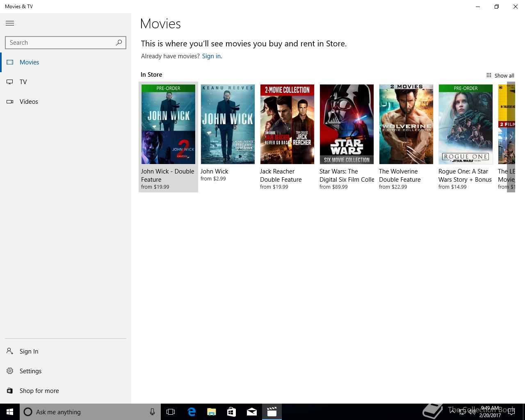Click the taskbar clock and date
Viewport: 525px width, 420px height.
coord(490,412)
